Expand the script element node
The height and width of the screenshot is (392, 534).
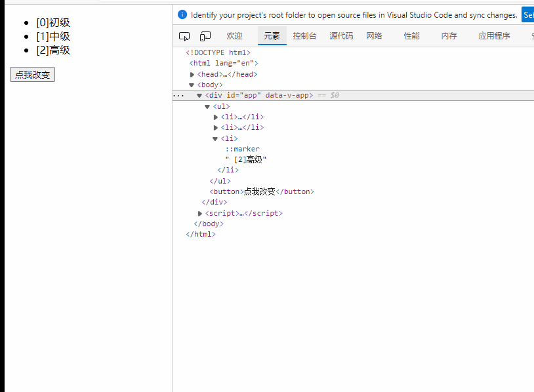click(200, 213)
